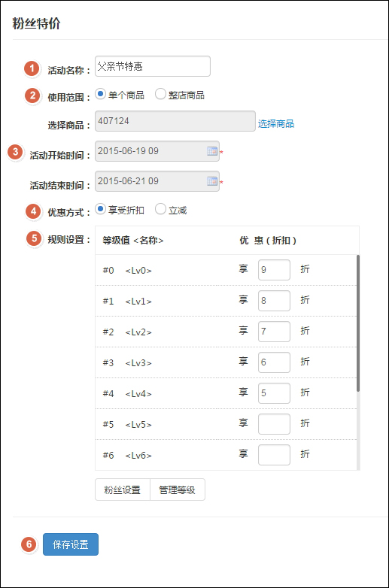Click the step 4 numbered badge
Viewport: 389px width, 588px height.
33,211
